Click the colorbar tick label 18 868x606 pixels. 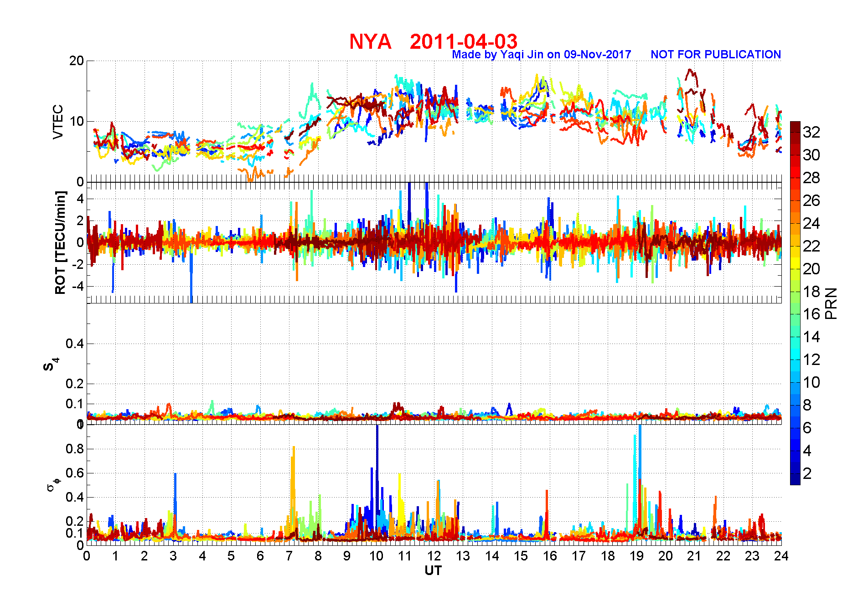(811, 292)
